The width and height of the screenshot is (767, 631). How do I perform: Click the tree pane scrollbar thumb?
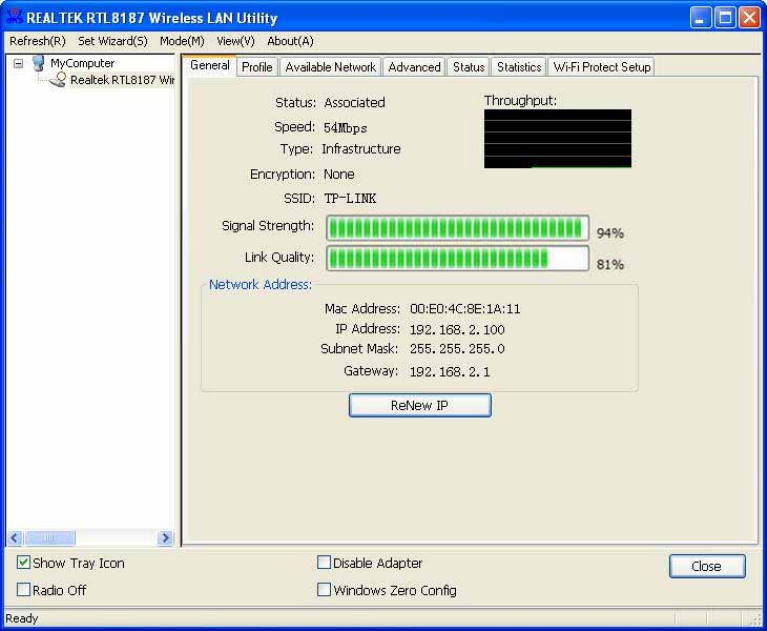pyautogui.click(x=50, y=538)
